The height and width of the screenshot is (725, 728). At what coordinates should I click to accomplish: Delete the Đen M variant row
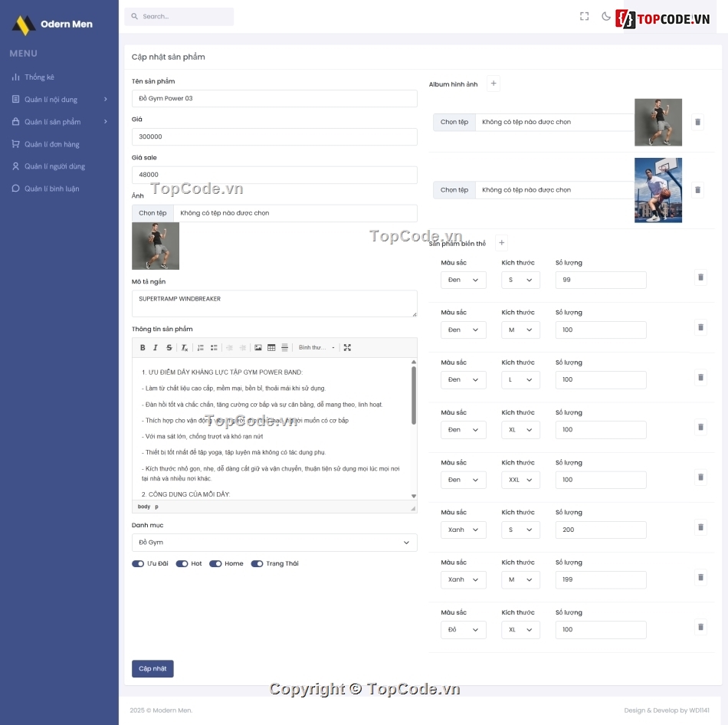(x=700, y=327)
